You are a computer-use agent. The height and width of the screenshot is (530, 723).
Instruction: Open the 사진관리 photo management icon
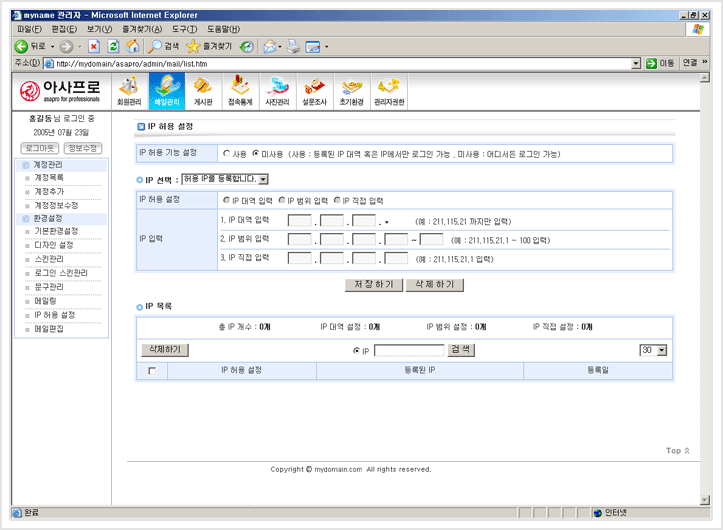point(277,90)
